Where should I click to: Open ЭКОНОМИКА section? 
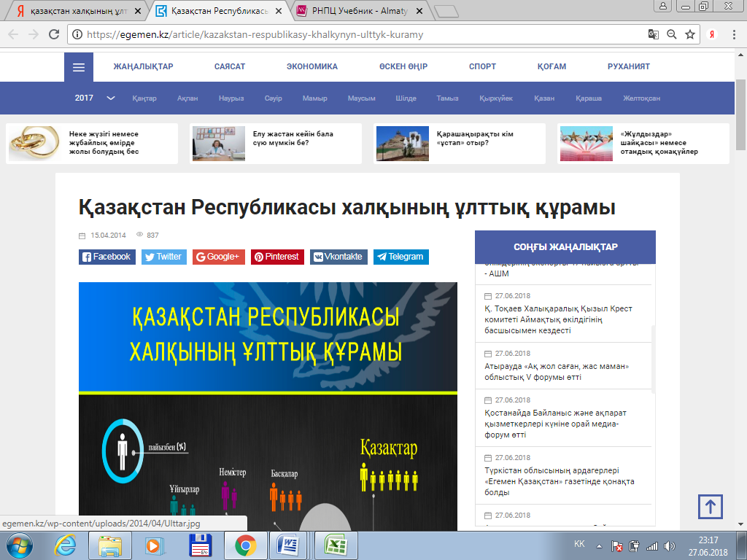pyautogui.click(x=312, y=66)
